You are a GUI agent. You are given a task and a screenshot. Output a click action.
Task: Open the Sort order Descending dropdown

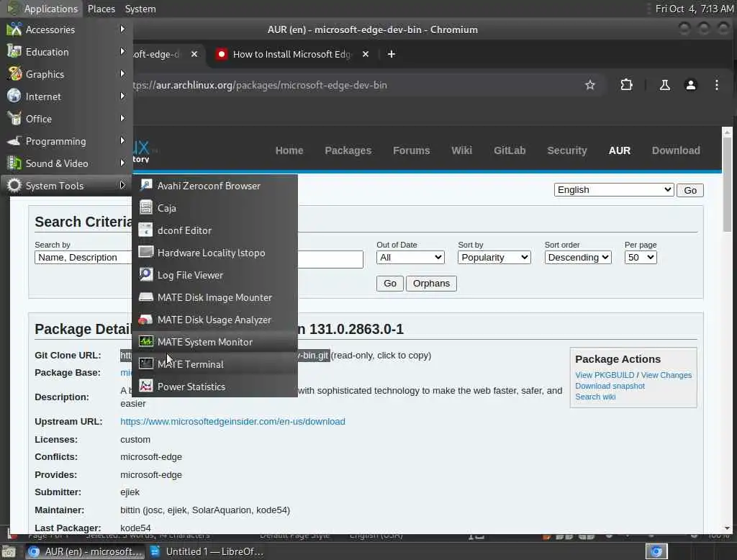click(x=578, y=258)
